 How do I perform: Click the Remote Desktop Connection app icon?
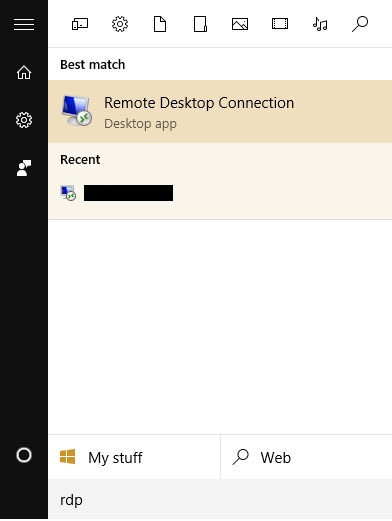pyautogui.click(x=77, y=111)
